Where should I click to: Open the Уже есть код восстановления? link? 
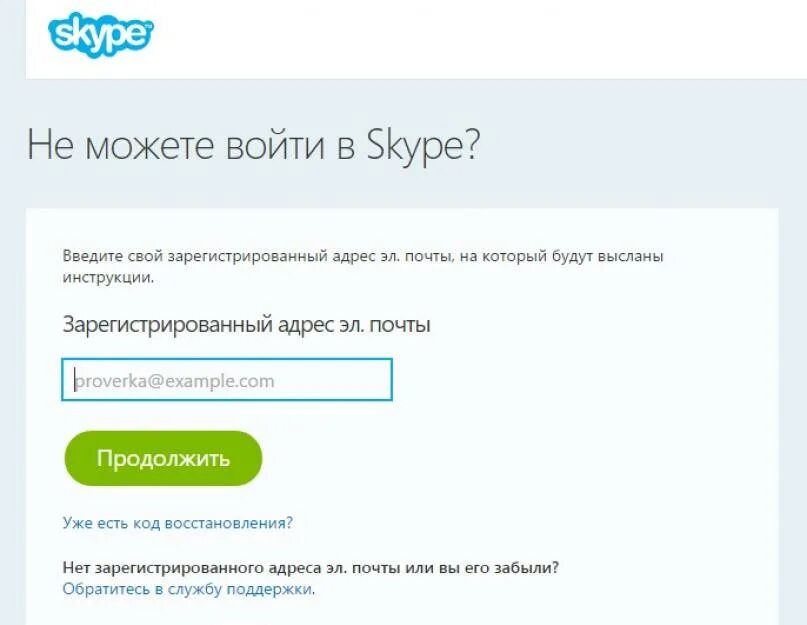(177, 522)
